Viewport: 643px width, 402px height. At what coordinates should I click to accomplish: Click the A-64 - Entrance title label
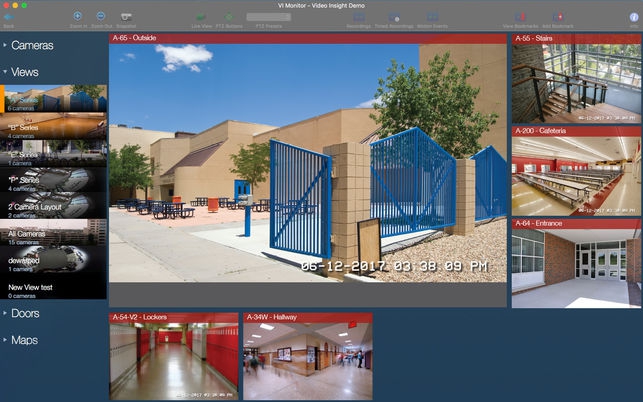(x=538, y=223)
